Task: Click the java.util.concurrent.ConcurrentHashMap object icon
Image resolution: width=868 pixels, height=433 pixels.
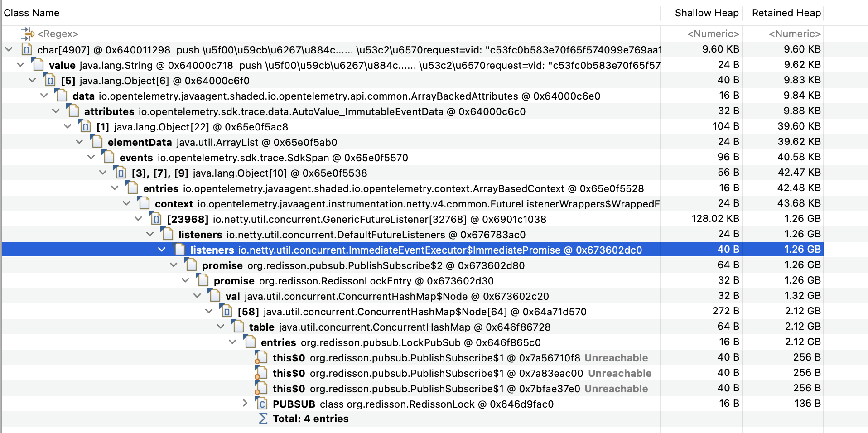Action: [x=238, y=326]
